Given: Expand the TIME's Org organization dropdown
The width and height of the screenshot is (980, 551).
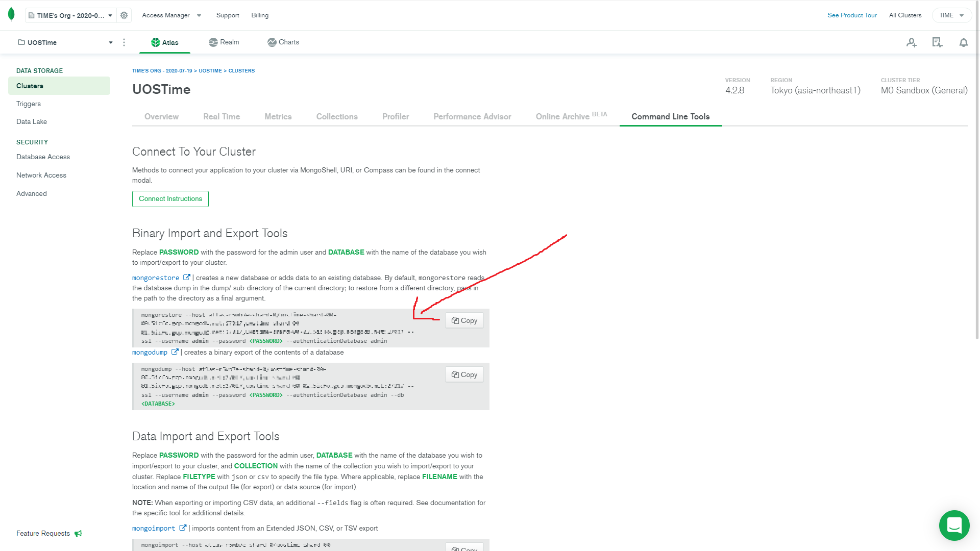Looking at the screenshot, I should coord(71,15).
